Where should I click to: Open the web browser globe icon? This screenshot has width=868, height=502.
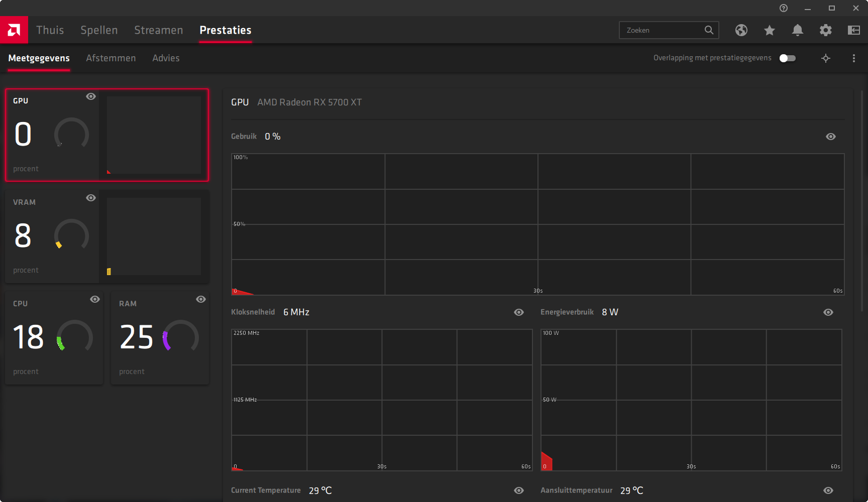(x=741, y=30)
